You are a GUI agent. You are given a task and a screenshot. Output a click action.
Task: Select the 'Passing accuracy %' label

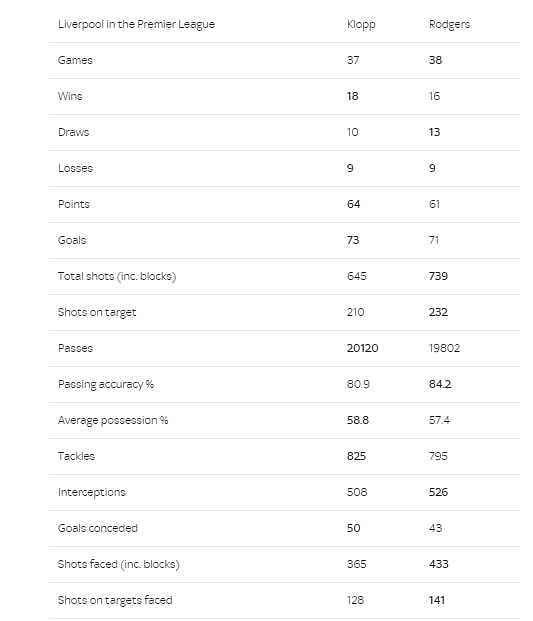106,385
